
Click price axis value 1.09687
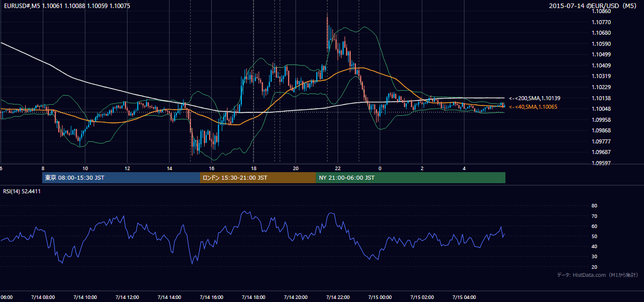(x=601, y=152)
